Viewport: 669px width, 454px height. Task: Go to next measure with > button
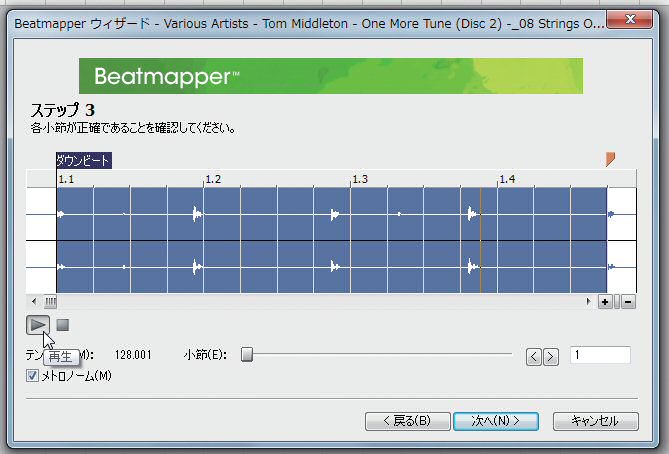(x=550, y=356)
